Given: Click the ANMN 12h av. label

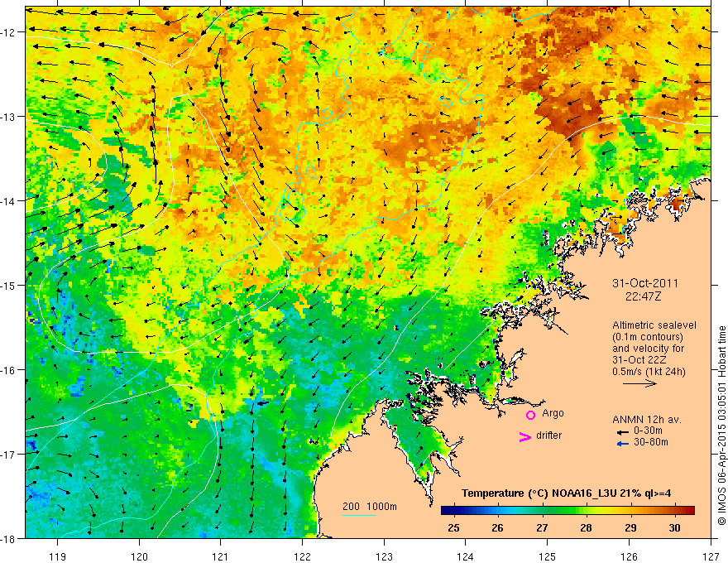Looking at the screenshot, I should tap(647, 420).
